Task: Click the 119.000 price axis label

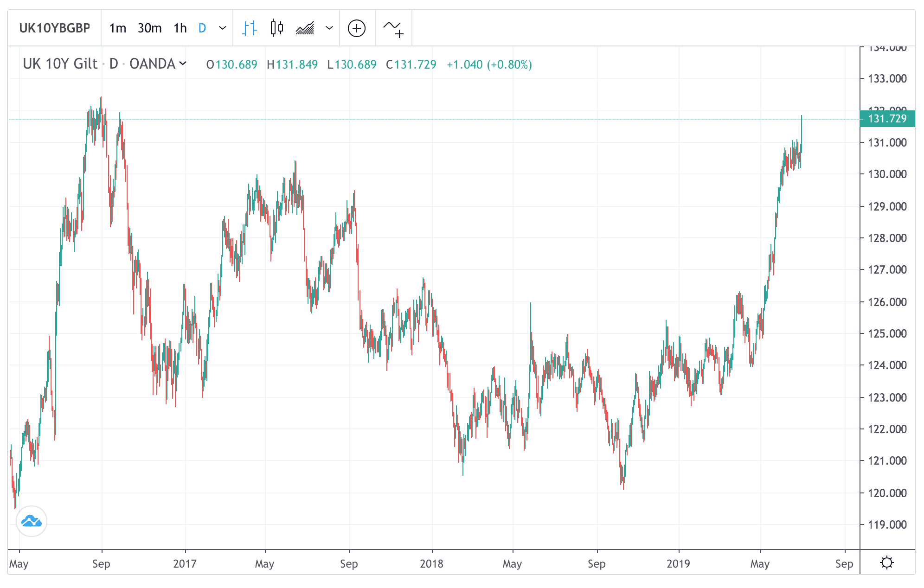Action: (x=887, y=524)
